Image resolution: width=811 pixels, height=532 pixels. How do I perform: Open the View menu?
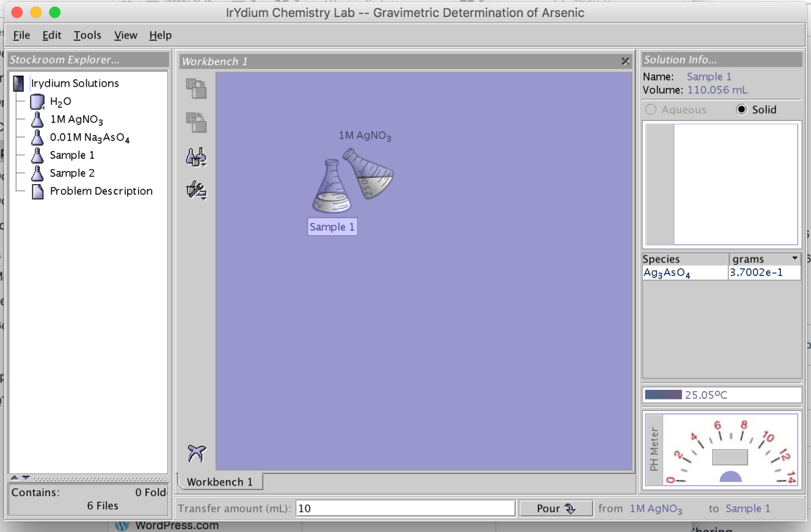click(126, 35)
